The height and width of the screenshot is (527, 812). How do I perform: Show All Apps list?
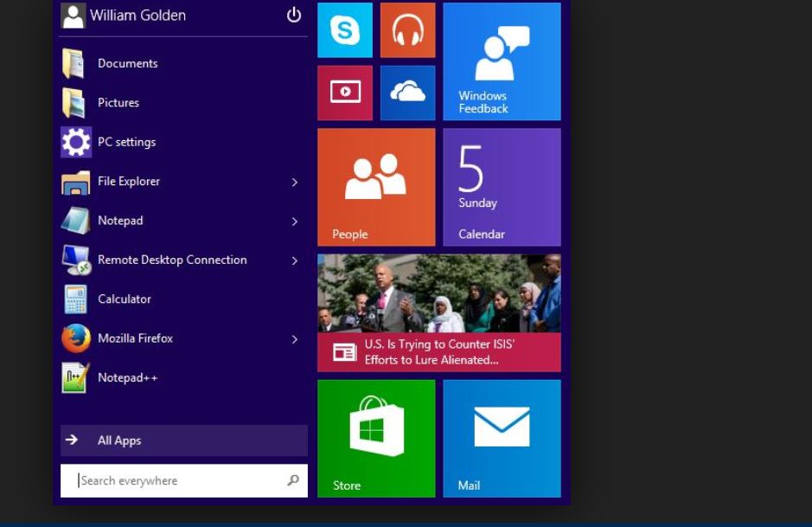pyautogui.click(x=119, y=440)
